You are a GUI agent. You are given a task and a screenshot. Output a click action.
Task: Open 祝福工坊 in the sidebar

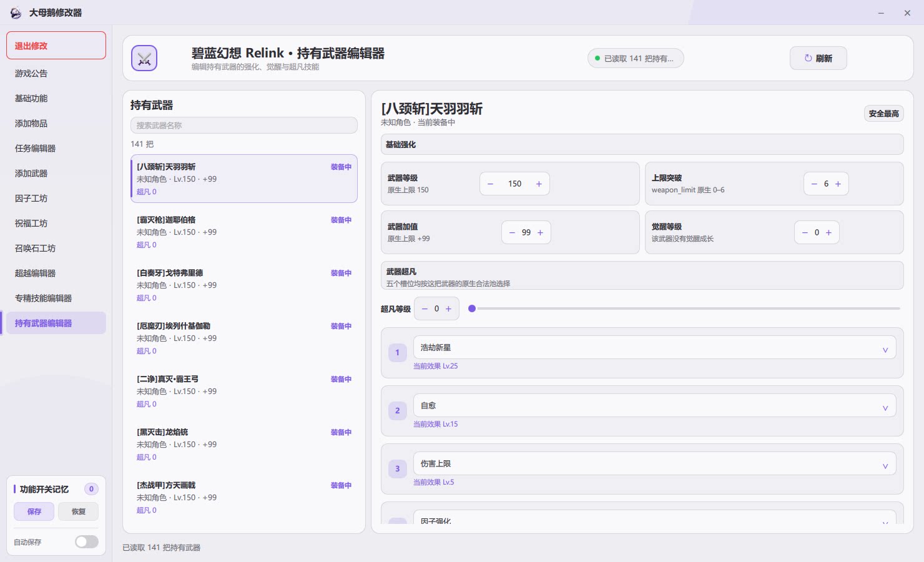coord(56,223)
